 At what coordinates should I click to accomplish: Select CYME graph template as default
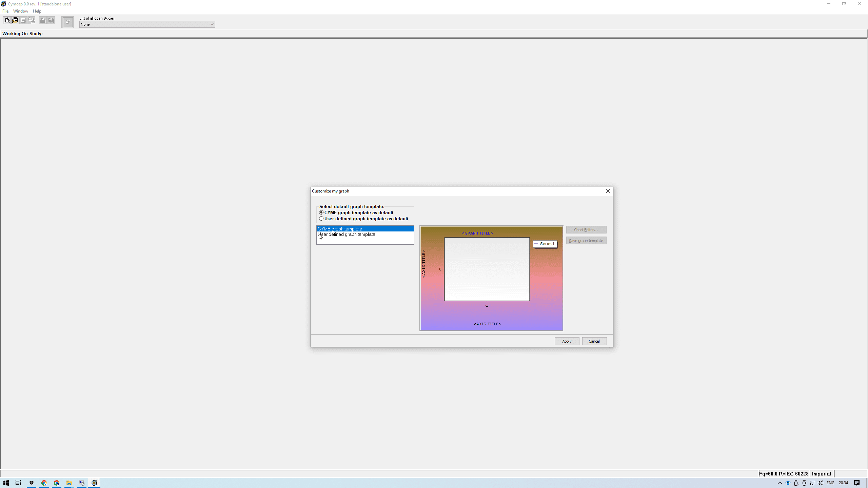[321, 212]
